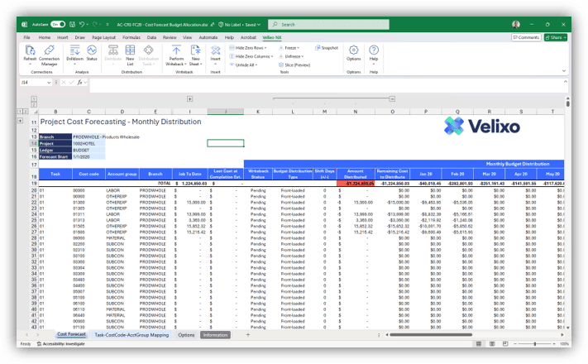Click Accessibility: Investigate in status bar
Screen dimensions: 588x364
pyautogui.click(x=60, y=344)
